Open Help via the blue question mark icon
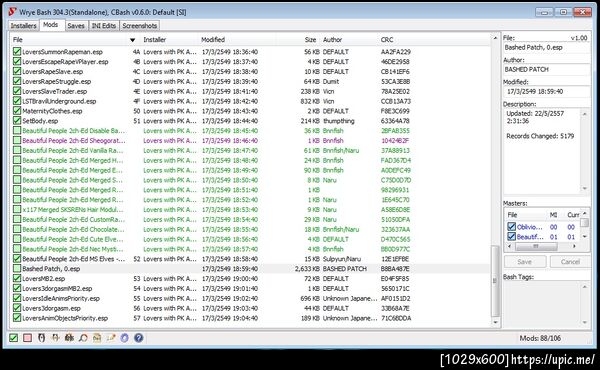This screenshot has width=600, height=370. (139, 338)
